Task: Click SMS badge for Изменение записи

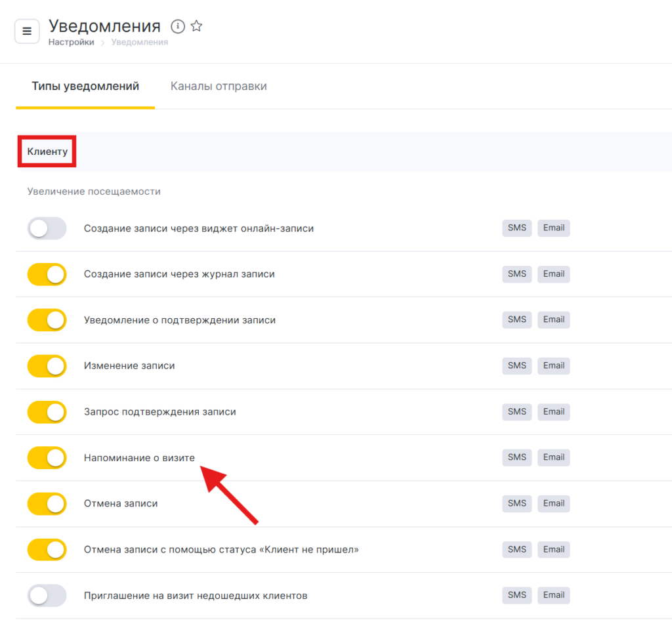Action: pos(517,365)
